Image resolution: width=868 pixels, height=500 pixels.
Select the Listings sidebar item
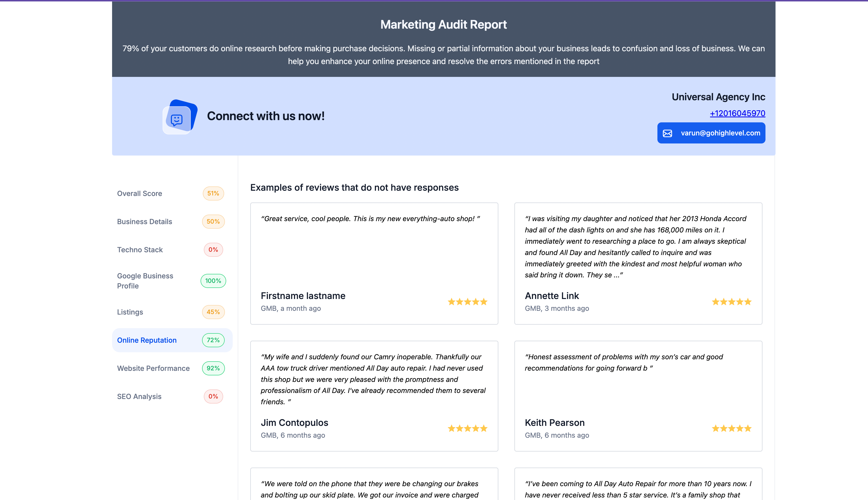point(130,312)
